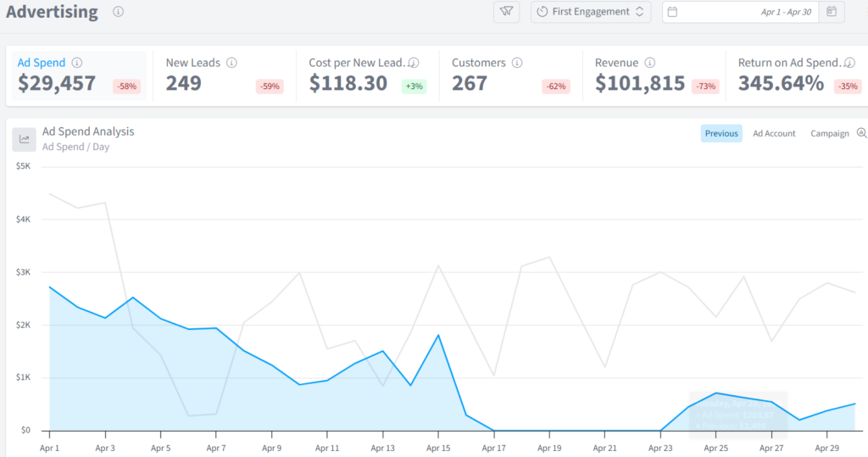Switch breakdown to Campaign
868x457 pixels.
pyautogui.click(x=829, y=133)
